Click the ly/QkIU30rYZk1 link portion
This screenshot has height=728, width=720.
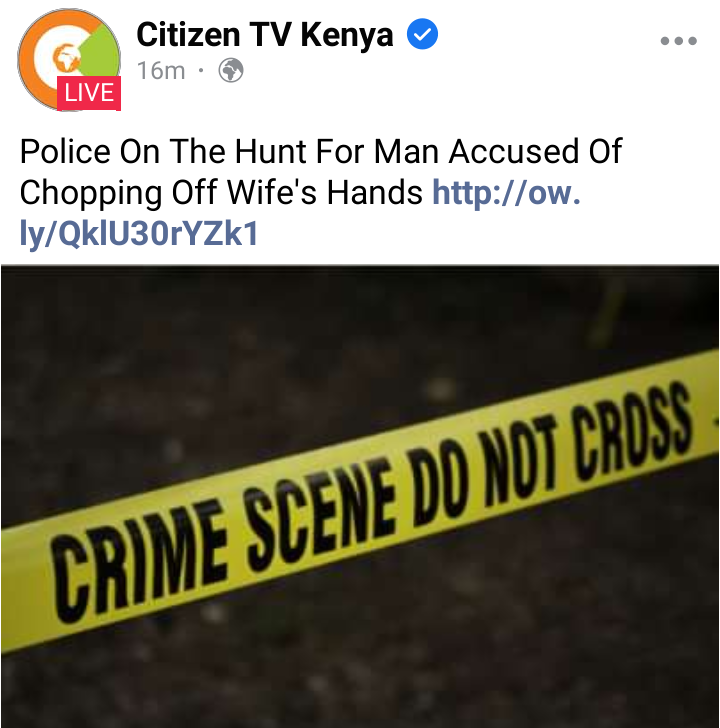[138, 233]
